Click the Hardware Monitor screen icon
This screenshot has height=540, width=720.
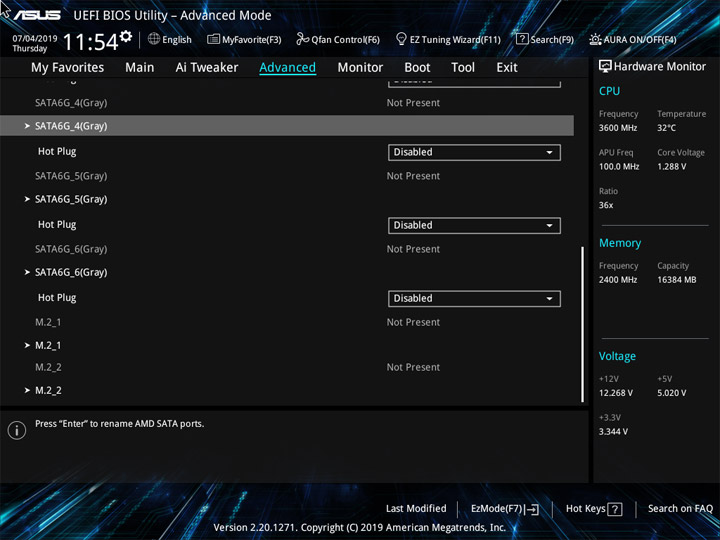point(605,66)
